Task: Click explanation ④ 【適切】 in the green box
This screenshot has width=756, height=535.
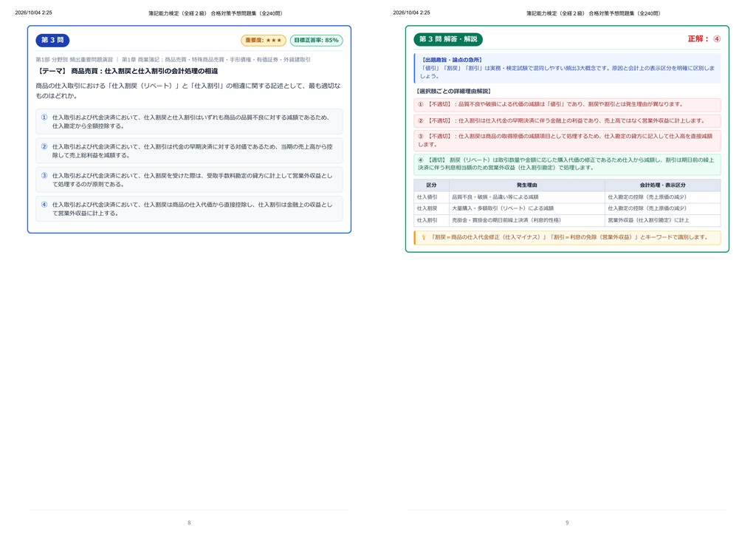Action: [567, 164]
